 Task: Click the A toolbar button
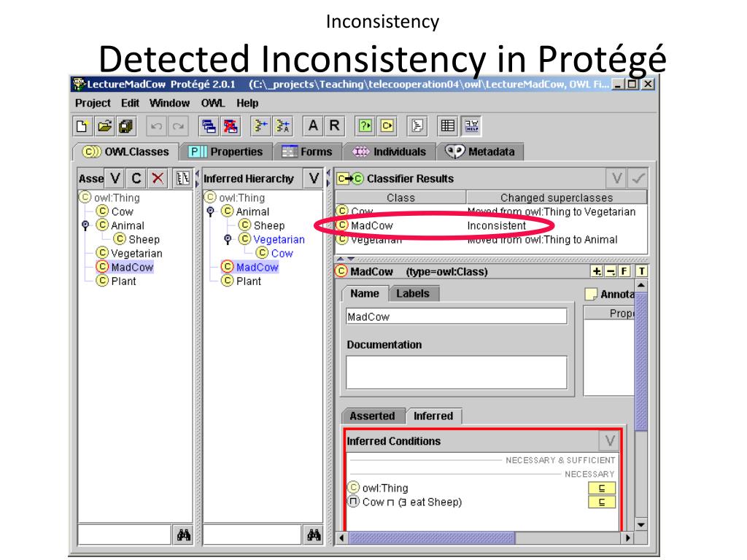click(313, 125)
